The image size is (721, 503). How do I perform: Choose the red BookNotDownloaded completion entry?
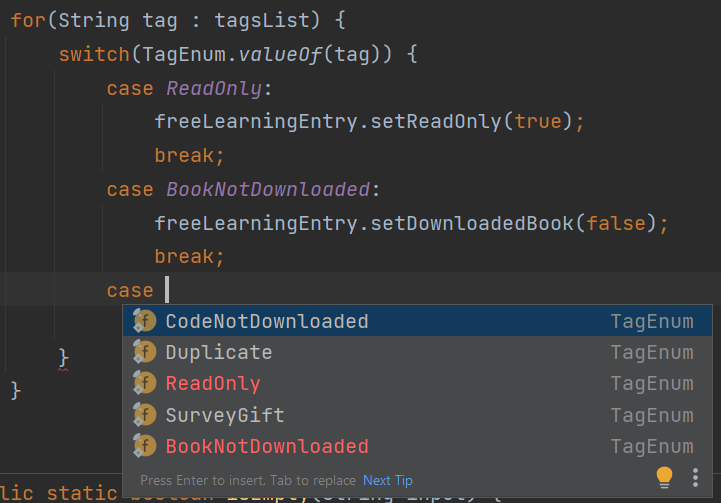[x=418, y=446]
